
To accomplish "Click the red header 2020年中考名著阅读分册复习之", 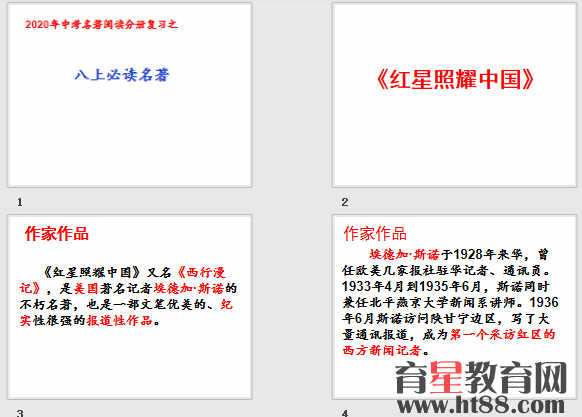I will point(101,25).
